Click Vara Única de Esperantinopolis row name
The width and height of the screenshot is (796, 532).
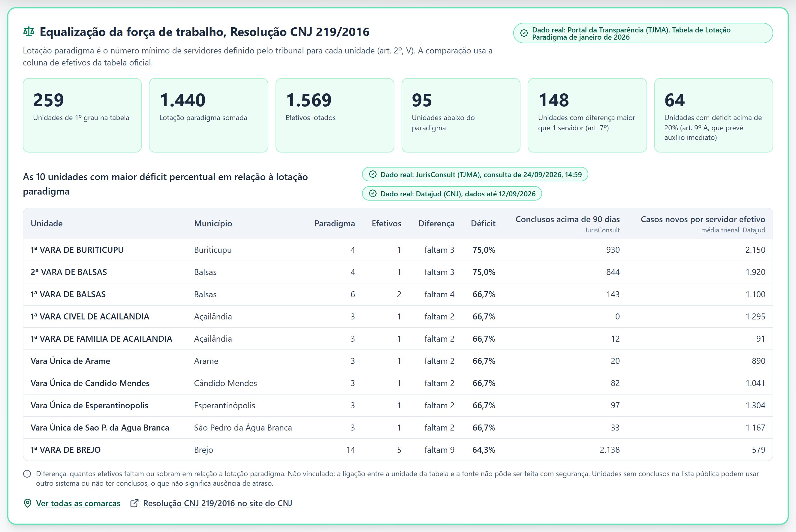[89, 405]
